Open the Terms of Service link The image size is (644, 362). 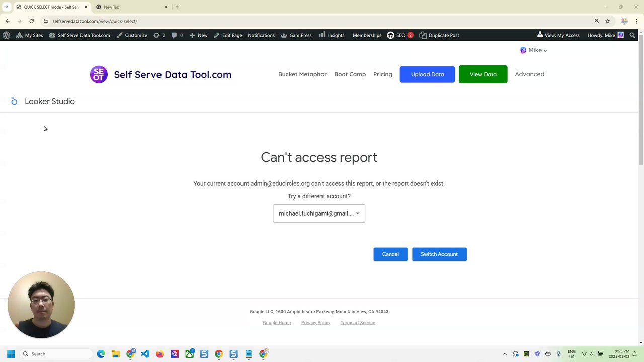(x=358, y=323)
